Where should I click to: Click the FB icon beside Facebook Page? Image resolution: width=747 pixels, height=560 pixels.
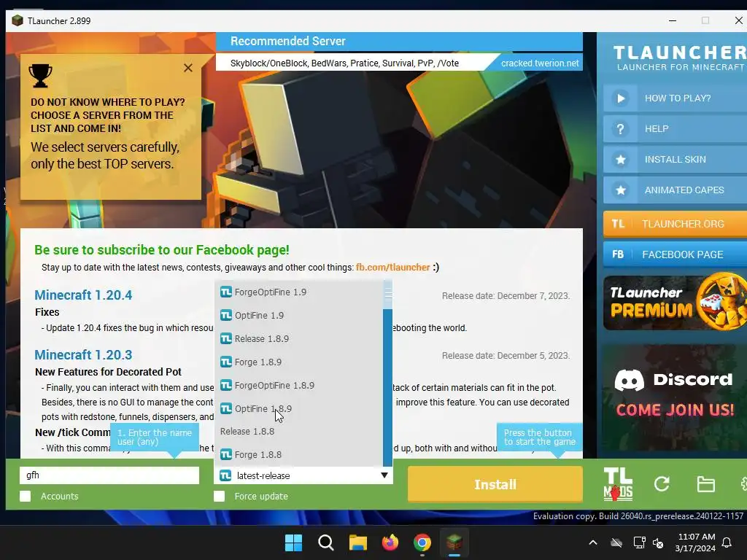(618, 254)
